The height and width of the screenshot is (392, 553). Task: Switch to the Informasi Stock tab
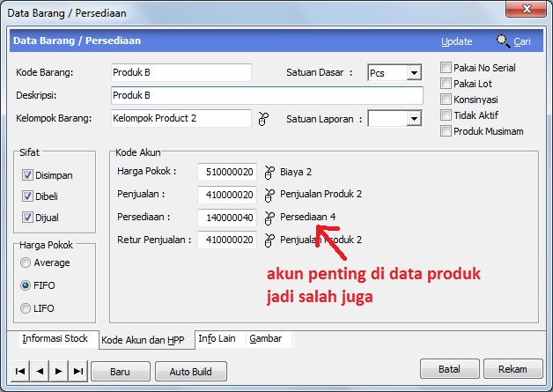pos(55,338)
